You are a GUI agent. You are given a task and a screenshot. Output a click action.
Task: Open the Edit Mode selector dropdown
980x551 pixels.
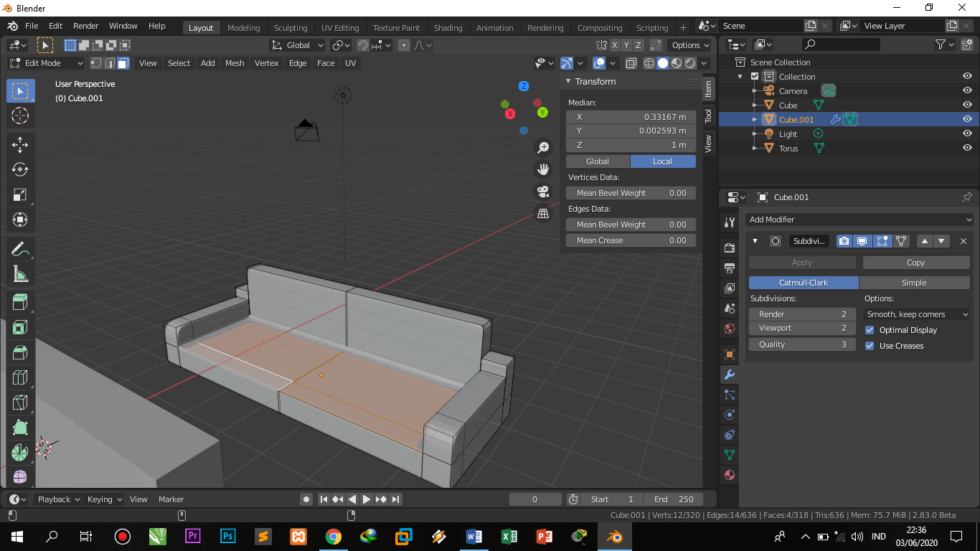[46, 63]
